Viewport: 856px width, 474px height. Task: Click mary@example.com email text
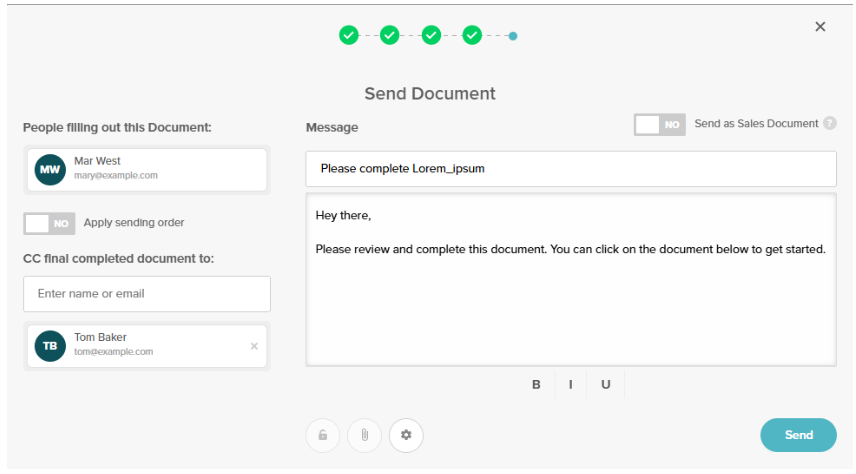click(116, 175)
